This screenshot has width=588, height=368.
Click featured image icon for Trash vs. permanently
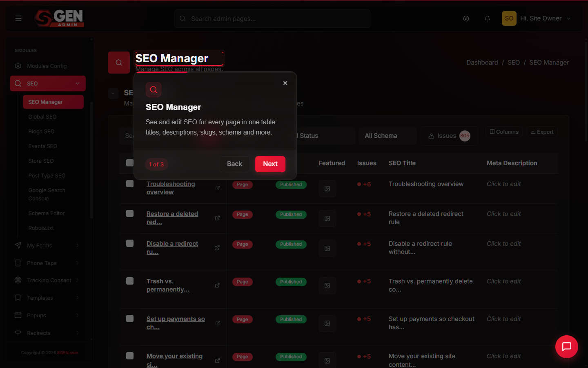pos(327,286)
